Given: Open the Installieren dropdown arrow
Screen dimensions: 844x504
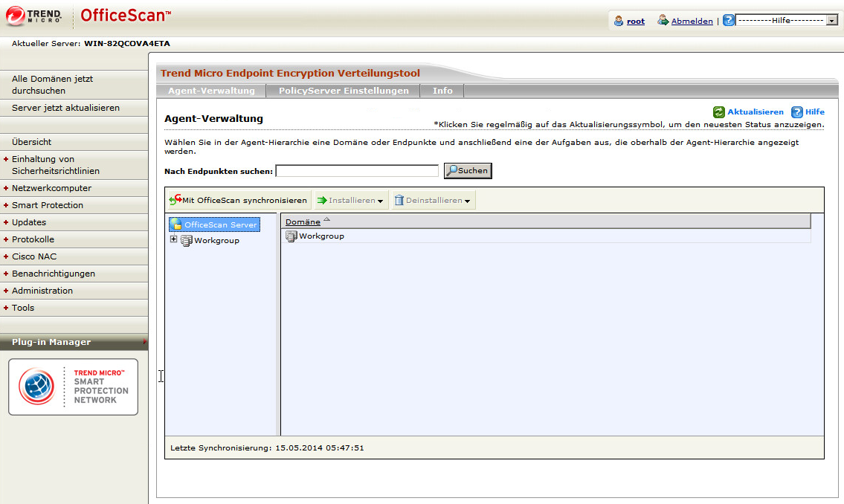Looking at the screenshot, I should 378,200.
